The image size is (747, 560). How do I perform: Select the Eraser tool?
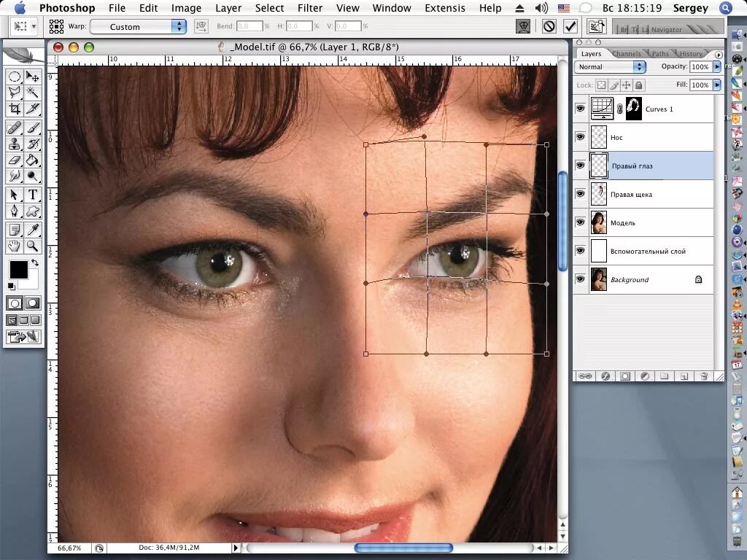pyautogui.click(x=15, y=160)
